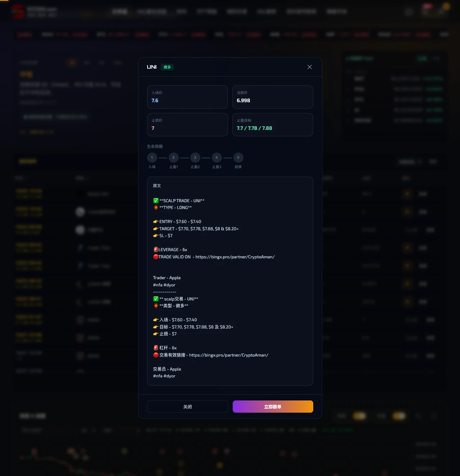Click the line starting "TARGET - $7.70"

pyautogui.click(x=196, y=229)
